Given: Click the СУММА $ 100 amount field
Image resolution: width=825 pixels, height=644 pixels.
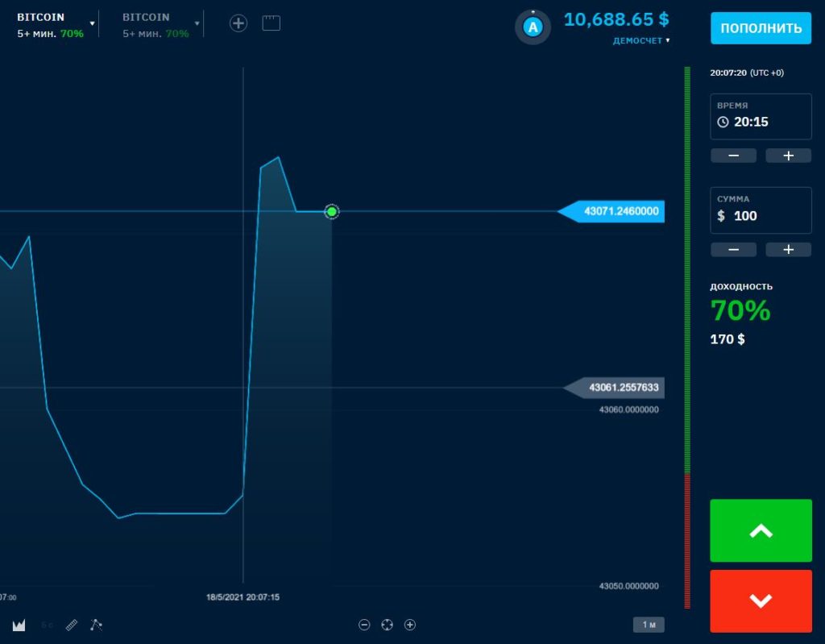Looking at the screenshot, I should tap(761, 210).
